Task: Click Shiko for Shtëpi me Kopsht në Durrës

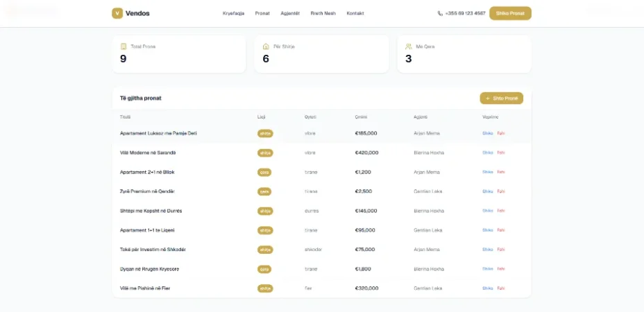Action: tap(488, 211)
